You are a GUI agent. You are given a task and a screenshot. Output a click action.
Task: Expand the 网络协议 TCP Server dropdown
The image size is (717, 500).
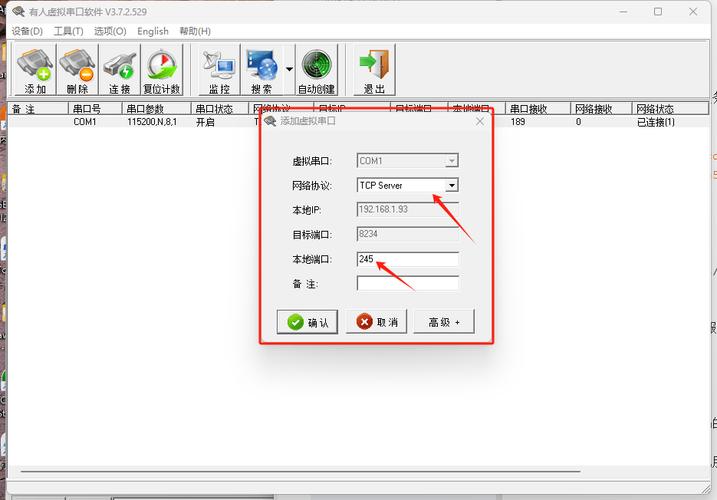pos(451,185)
